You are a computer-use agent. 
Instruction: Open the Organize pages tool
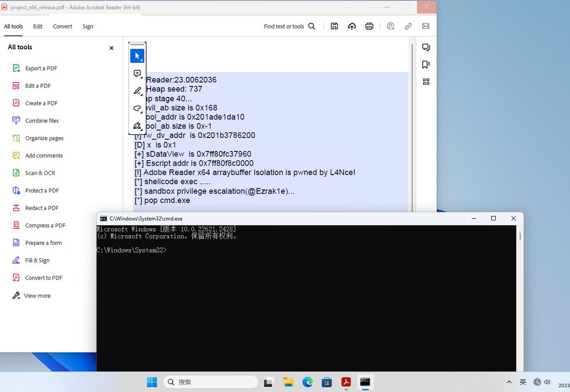point(38,138)
